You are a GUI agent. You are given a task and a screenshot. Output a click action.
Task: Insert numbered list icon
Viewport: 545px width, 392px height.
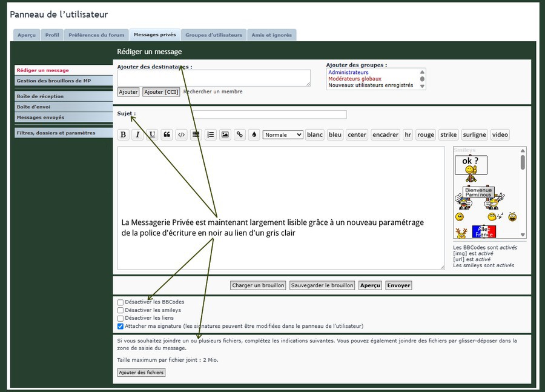[x=211, y=135]
